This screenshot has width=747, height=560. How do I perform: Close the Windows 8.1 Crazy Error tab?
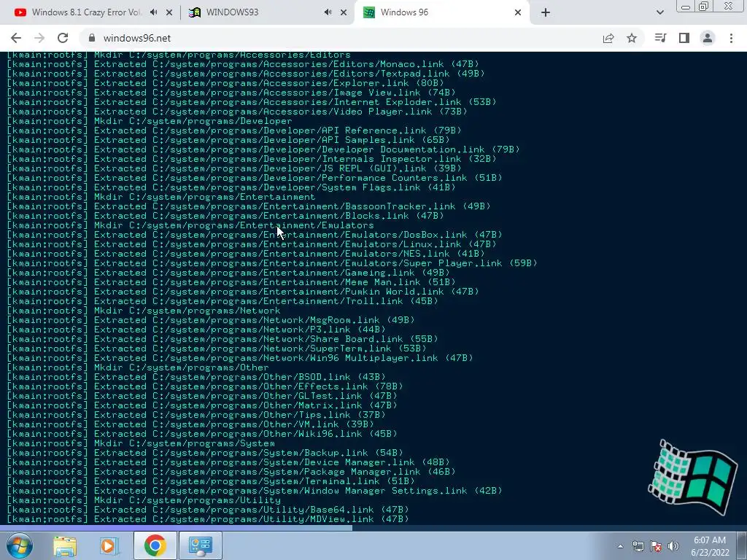coord(169,12)
